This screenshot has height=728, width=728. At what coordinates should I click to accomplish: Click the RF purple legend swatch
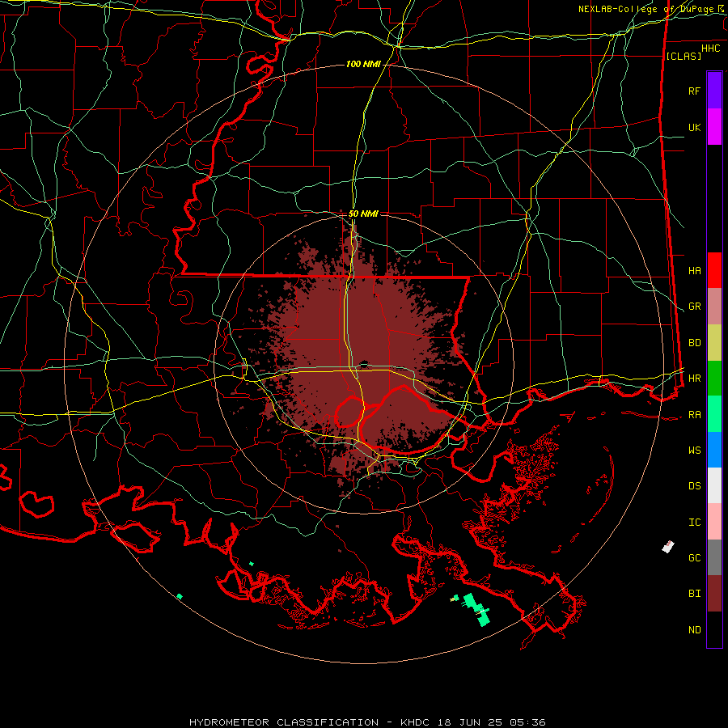(x=714, y=91)
